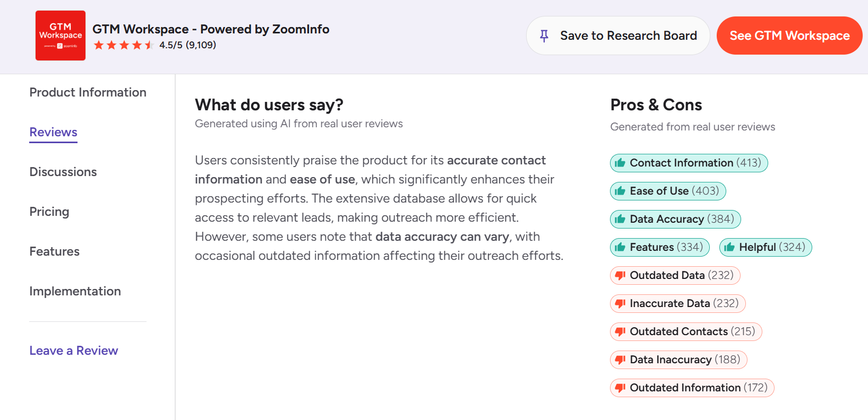This screenshot has width=868, height=420.
Task: Open the Pricing section
Action: tap(49, 212)
